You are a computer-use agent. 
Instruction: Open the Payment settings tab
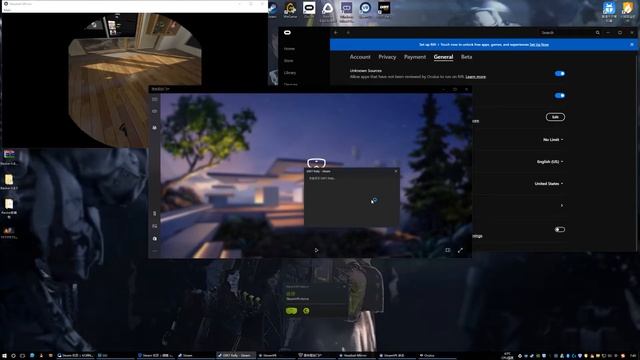[415, 57]
